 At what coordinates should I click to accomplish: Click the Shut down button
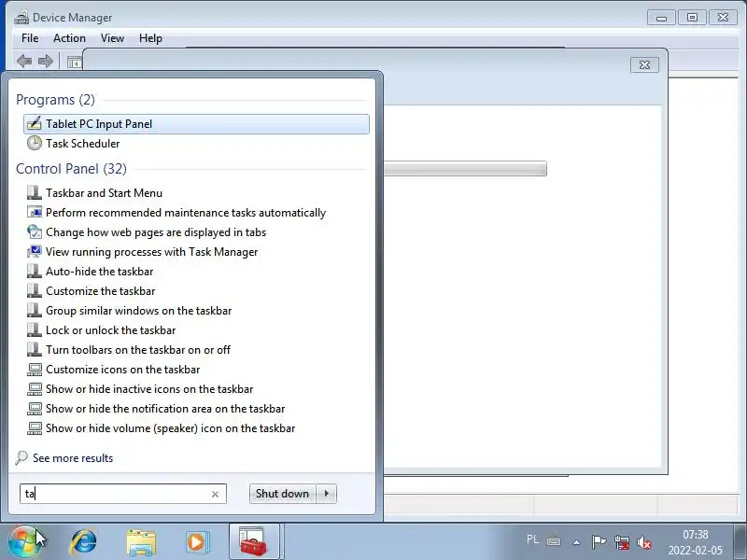click(282, 494)
